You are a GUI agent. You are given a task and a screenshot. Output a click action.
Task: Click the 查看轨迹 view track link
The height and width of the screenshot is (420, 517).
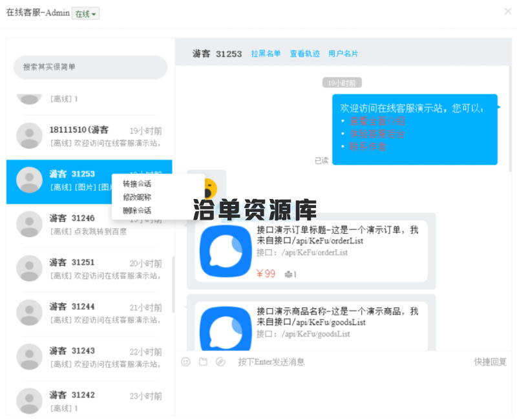(x=304, y=54)
